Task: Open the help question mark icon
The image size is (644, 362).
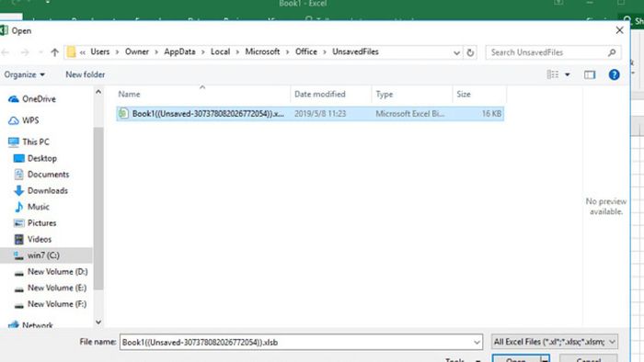Action: (x=614, y=74)
